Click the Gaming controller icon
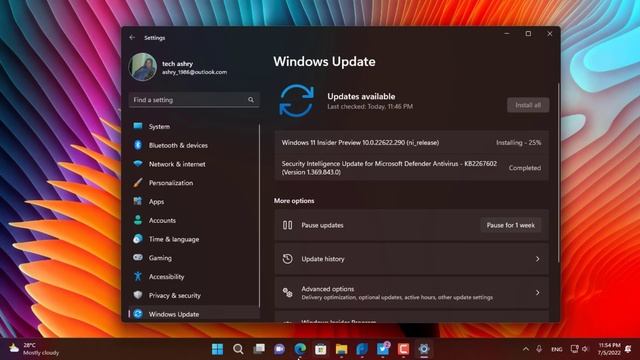The height and width of the screenshot is (360, 640). pyautogui.click(x=138, y=258)
